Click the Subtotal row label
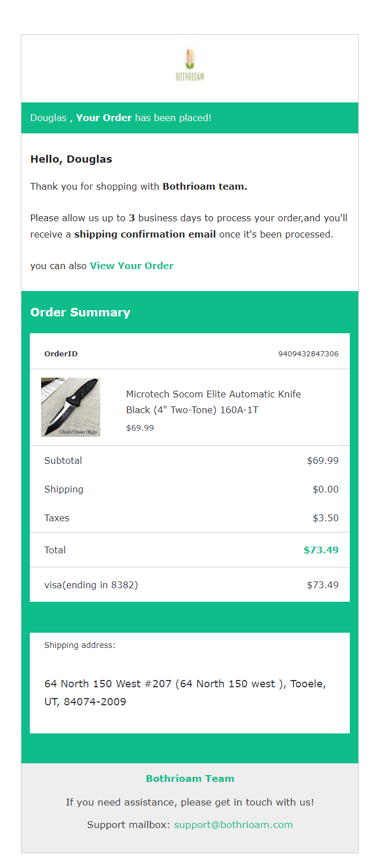 63,460
